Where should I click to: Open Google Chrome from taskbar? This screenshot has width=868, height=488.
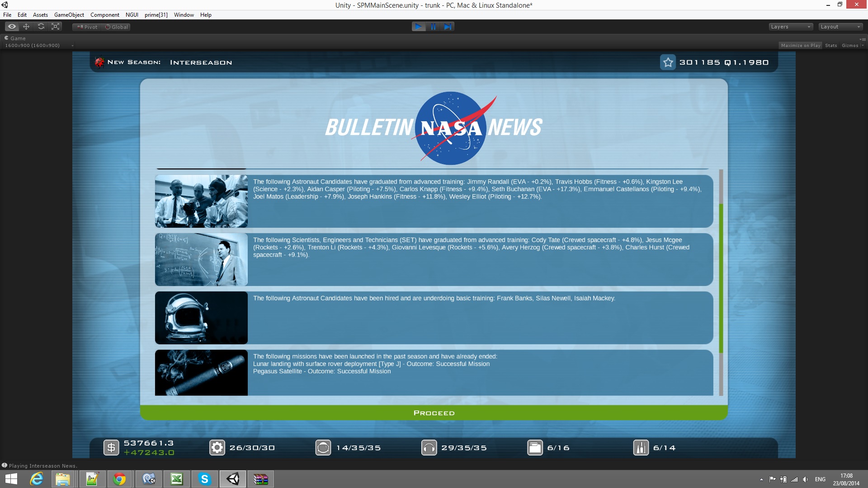tap(119, 479)
